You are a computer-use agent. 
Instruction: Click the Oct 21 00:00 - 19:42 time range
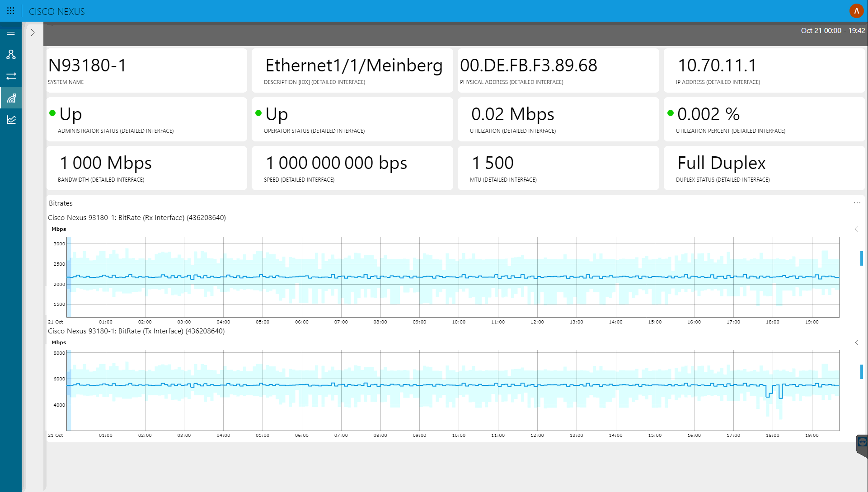(833, 31)
